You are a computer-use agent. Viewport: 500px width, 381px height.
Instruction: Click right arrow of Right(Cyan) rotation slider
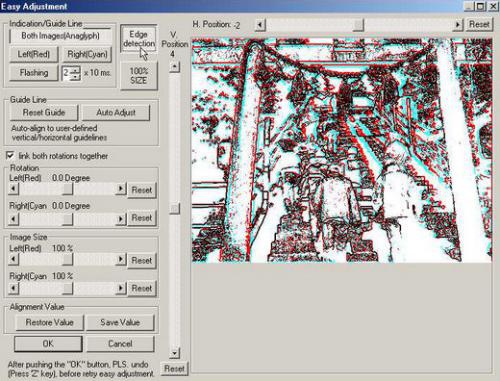pos(121,219)
